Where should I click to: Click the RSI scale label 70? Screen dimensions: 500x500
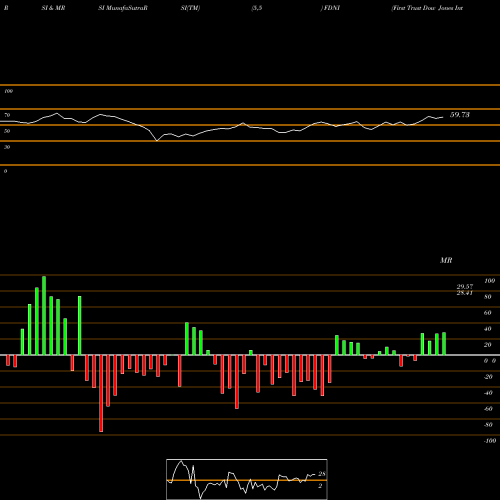(x=7, y=115)
